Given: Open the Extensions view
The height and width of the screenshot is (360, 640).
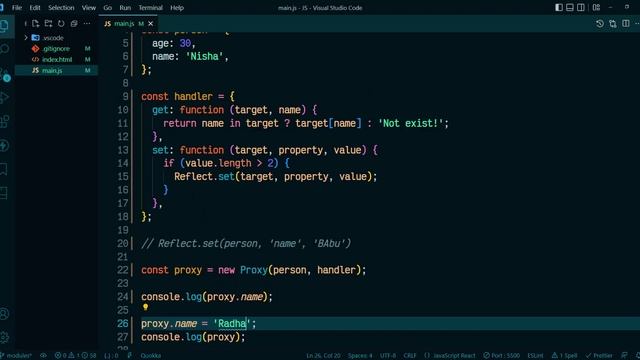Looking at the screenshot, I should pyautogui.click(x=4, y=121).
